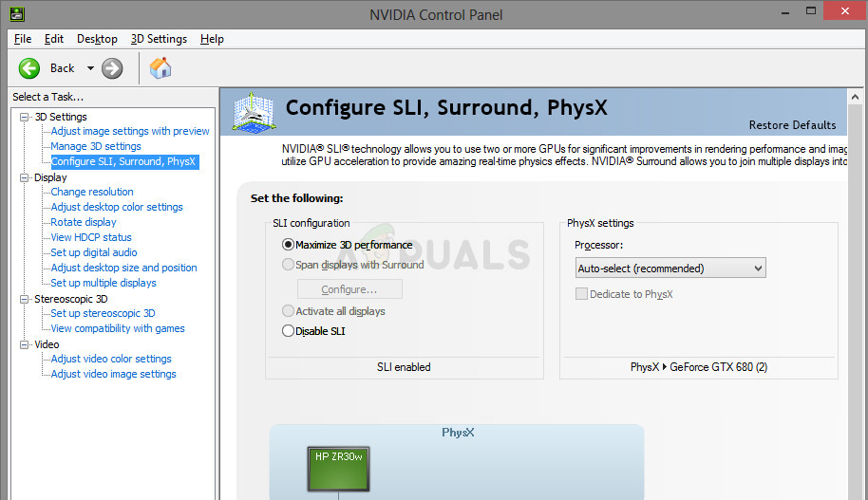Click the Configure... button

point(349,289)
